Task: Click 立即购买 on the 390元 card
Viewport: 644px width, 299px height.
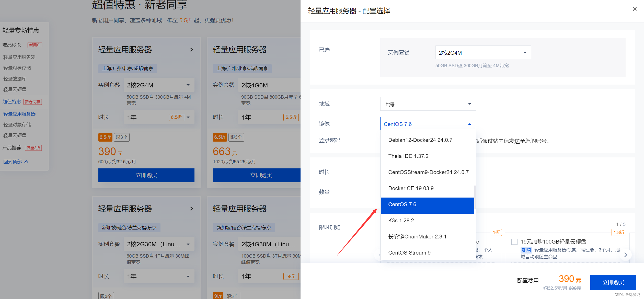Action: click(x=146, y=175)
